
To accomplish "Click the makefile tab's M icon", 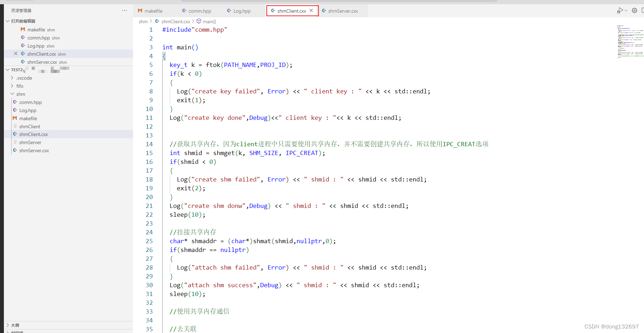I will click(x=140, y=11).
